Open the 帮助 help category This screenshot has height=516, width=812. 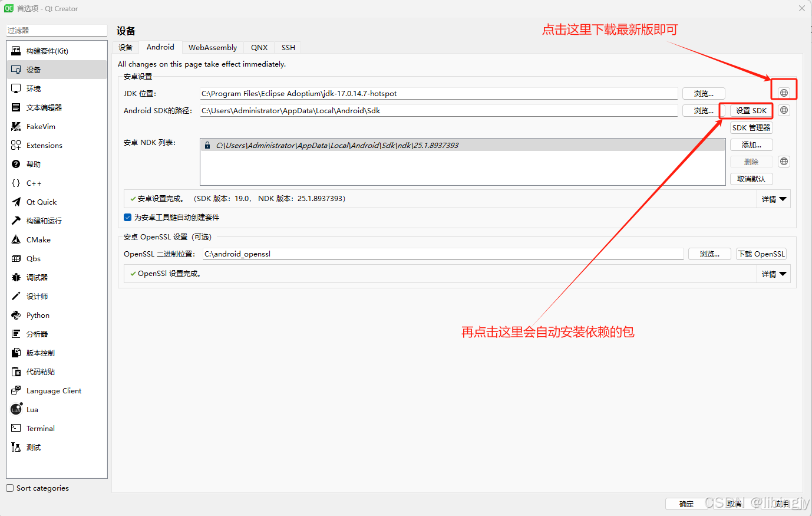point(57,164)
